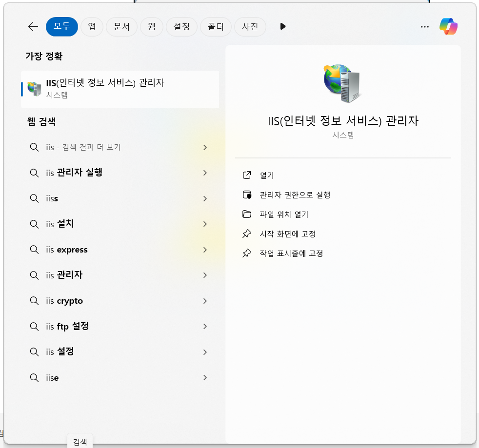The height and width of the screenshot is (448, 479).
Task: Switch to the 앱 filter tab
Action: tap(92, 27)
